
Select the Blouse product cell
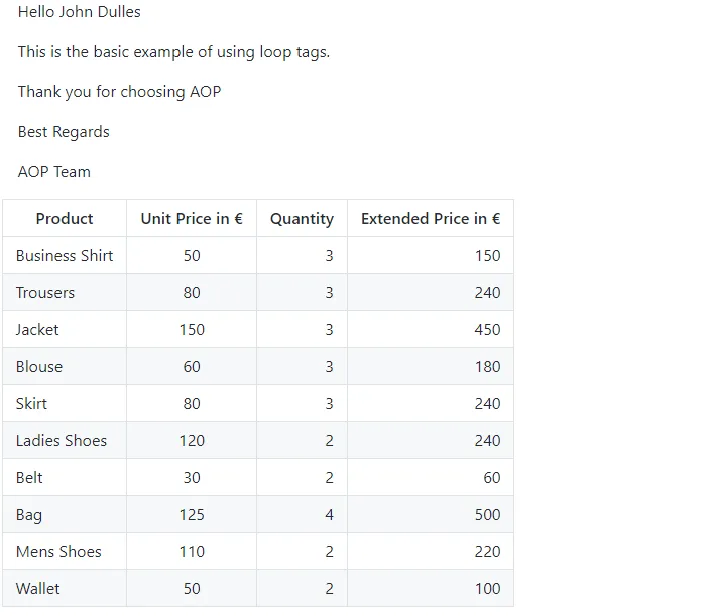(64, 366)
